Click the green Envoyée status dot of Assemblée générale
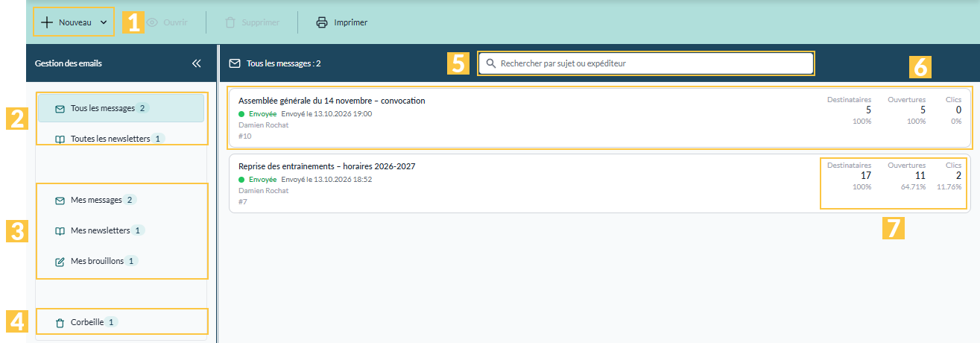Viewport: 980px width, 343px height. coord(241,114)
